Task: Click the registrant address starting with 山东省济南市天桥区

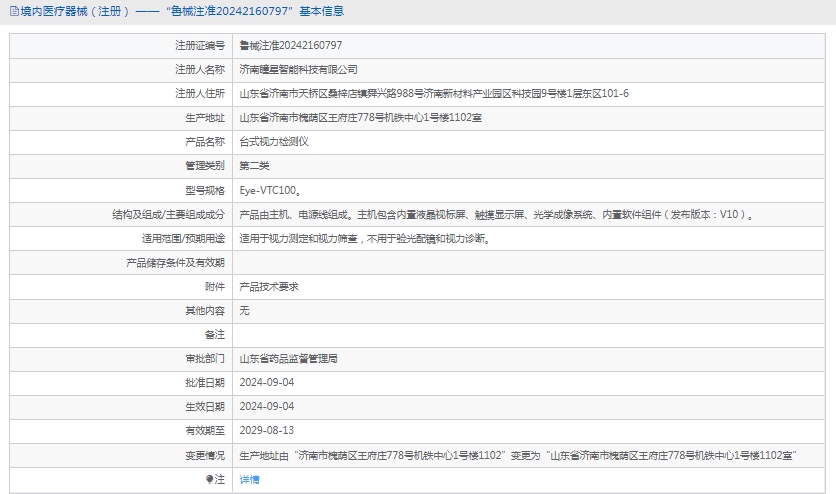Action: pyautogui.click(x=434, y=93)
